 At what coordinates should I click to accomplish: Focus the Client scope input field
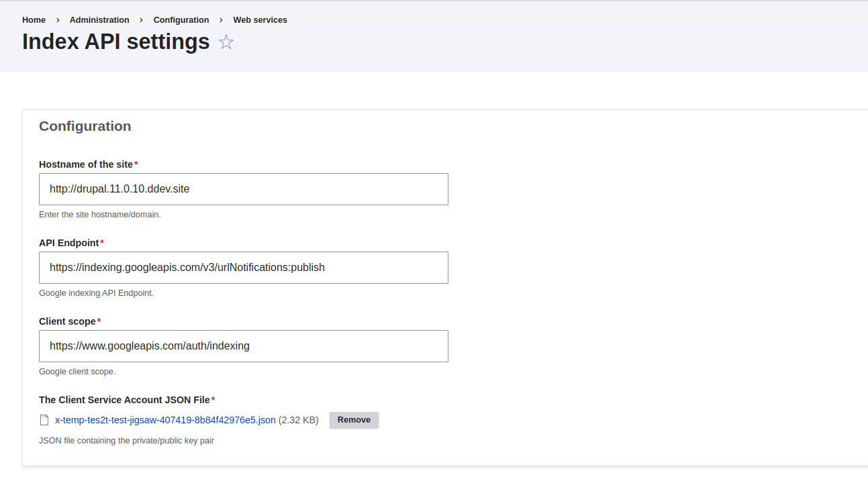point(243,345)
